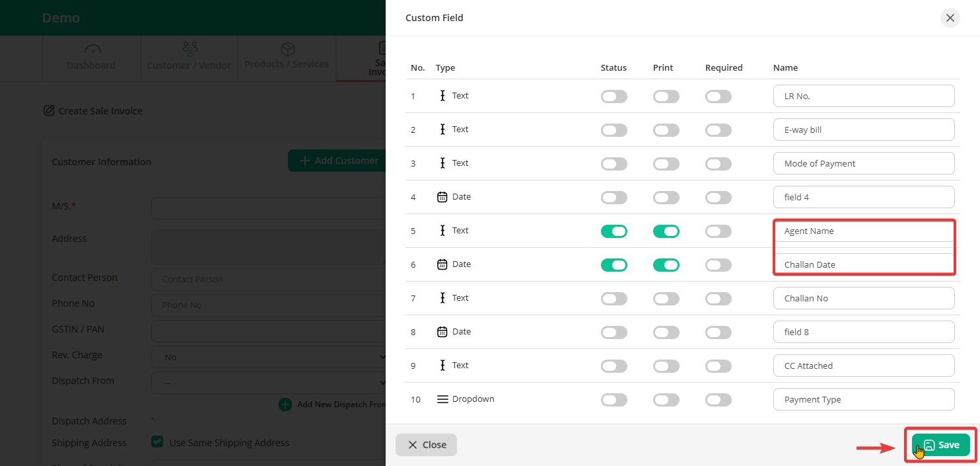Save the custom field settings
Image resolution: width=980 pixels, height=466 pixels.
pos(940,445)
